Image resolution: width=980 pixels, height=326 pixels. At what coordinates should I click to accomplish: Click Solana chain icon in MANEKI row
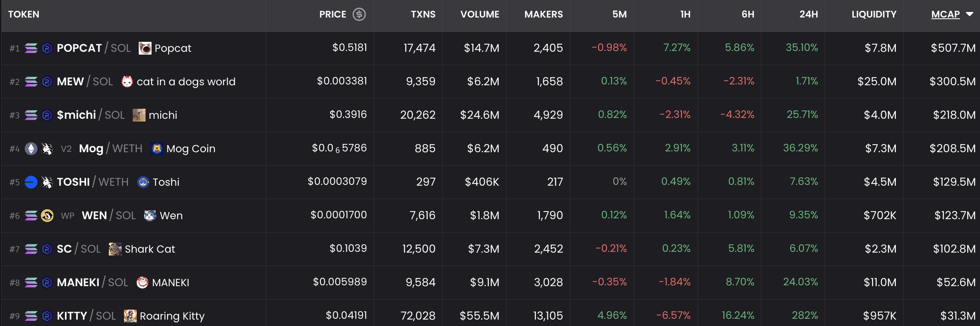click(x=31, y=283)
